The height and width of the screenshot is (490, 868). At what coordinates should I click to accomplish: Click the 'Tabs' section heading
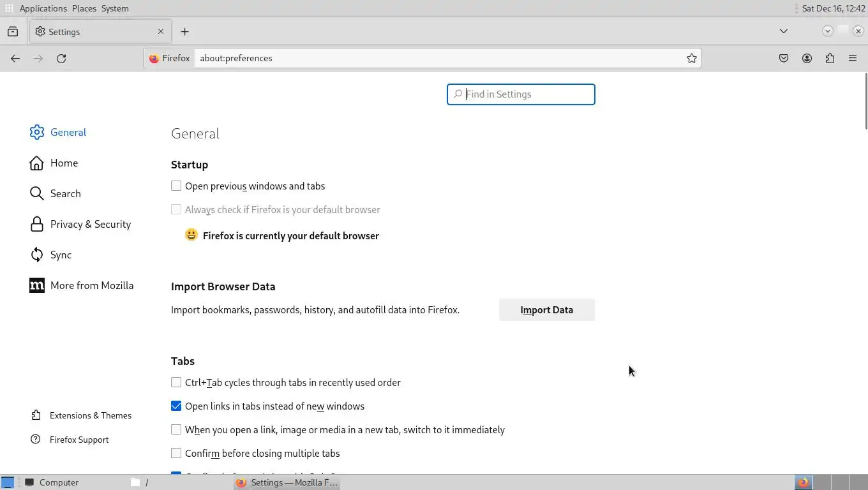(x=183, y=361)
